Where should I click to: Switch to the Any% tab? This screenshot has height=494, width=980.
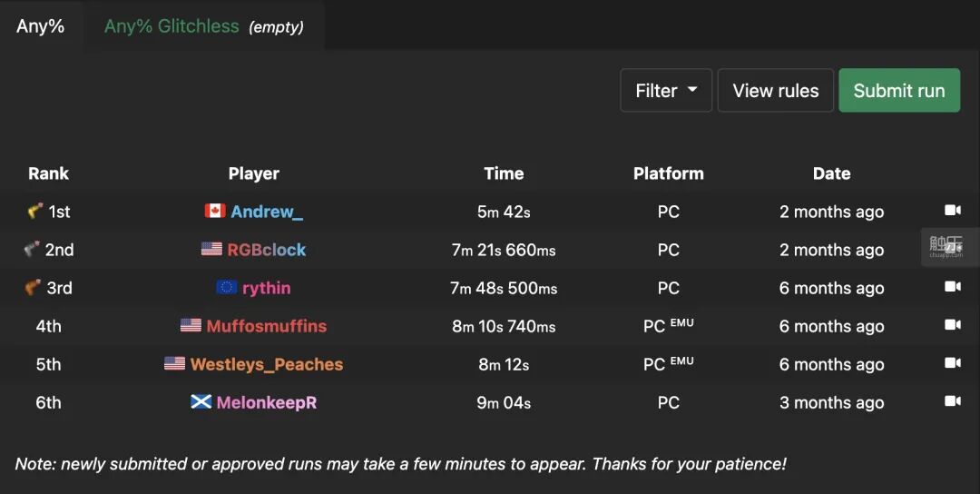click(x=41, y=26)
